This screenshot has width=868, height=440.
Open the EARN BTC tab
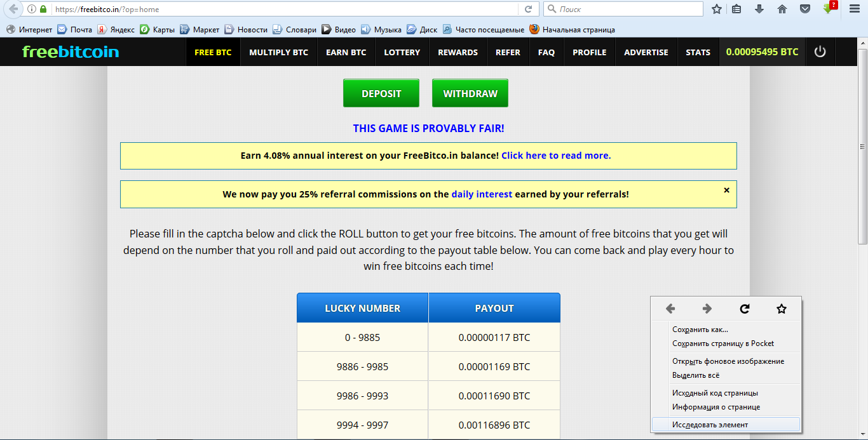tap(346, 52)
